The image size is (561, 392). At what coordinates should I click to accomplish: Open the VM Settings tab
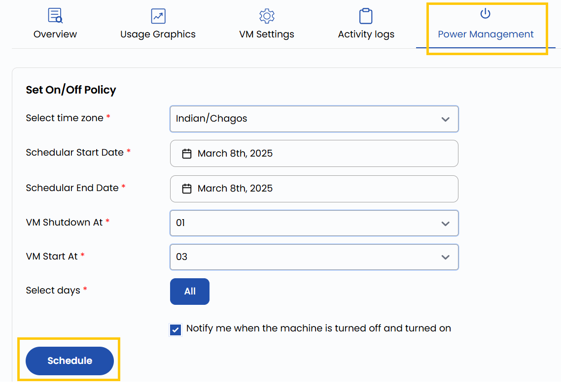[266, 34]
